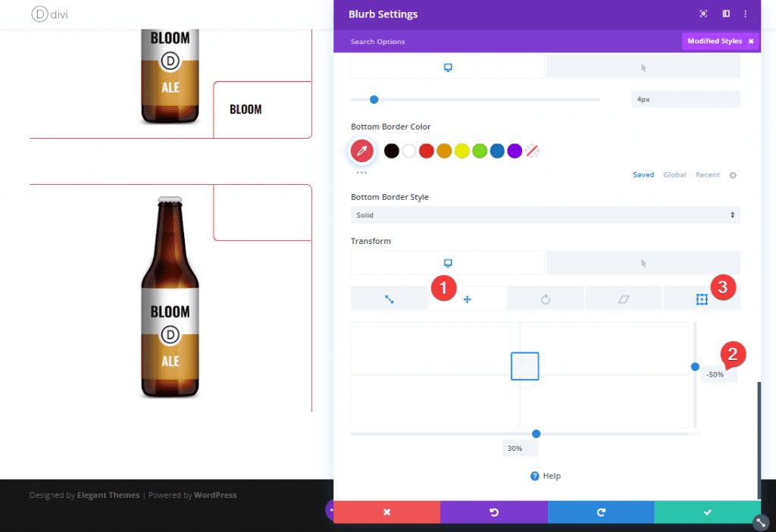This screenshot has width=776, height=532.
Task: Select the Transform Skew icon tab
Action: 624,299
